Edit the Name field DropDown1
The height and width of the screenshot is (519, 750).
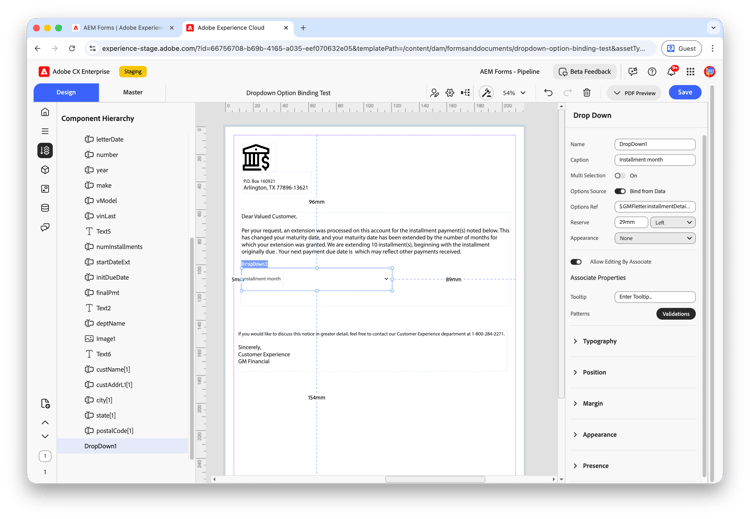pos(655,144)
